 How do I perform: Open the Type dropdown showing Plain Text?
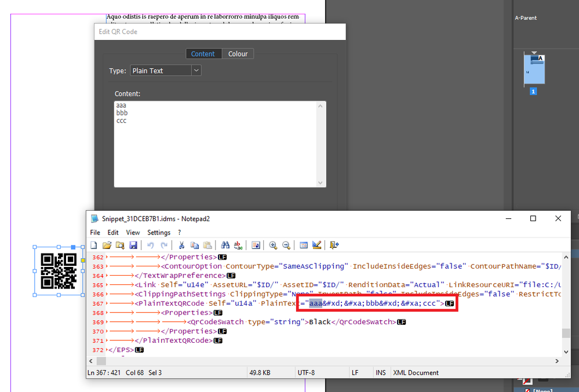point(165,71)
